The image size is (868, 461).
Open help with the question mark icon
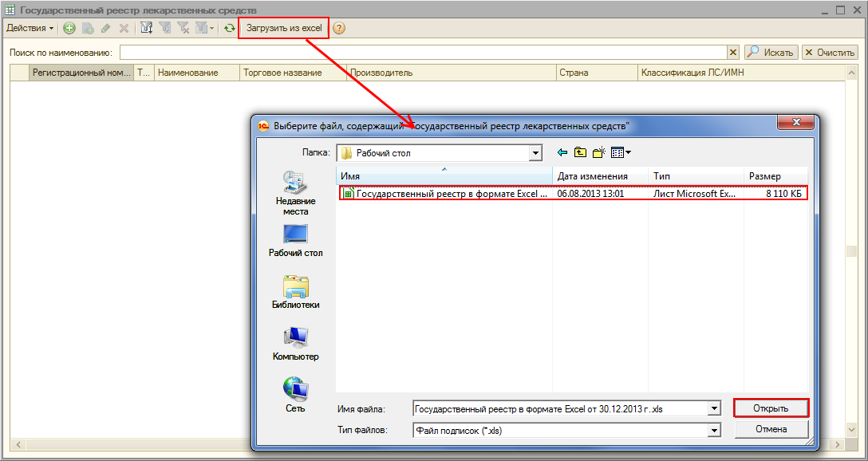[339, 28]
